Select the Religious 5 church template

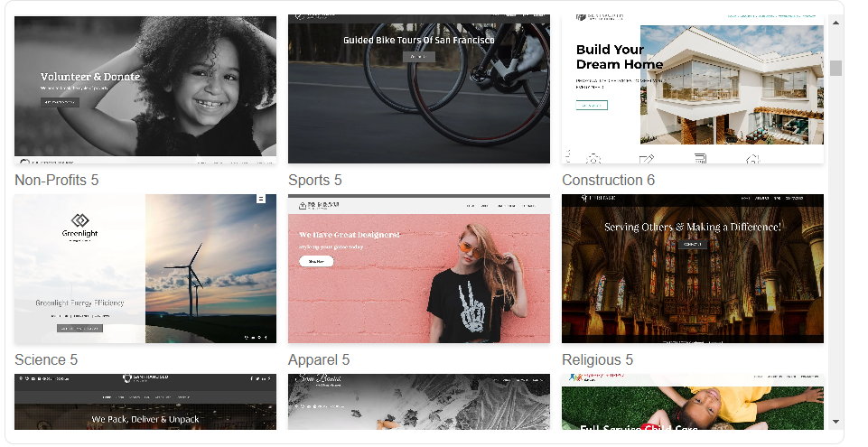(693, 269)
